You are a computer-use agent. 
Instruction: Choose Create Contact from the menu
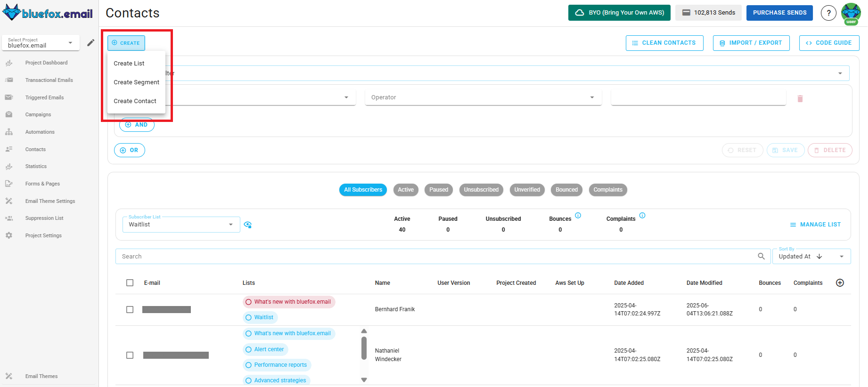(136, 101)
